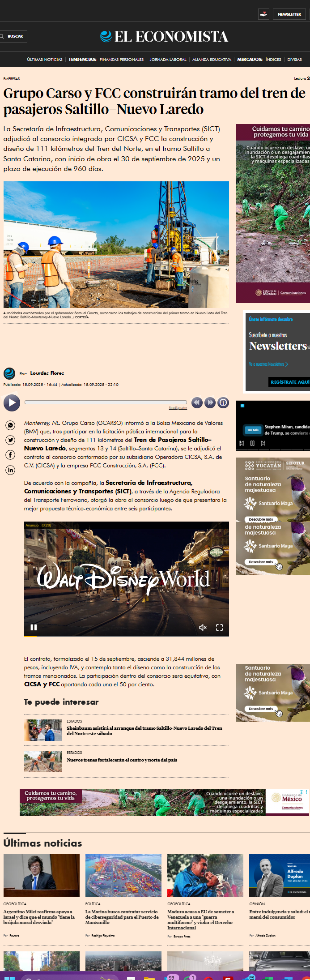This screenshot has height=980, width=310.
Task: Share article on Facebook icon
Action: [x=10, y=455]
